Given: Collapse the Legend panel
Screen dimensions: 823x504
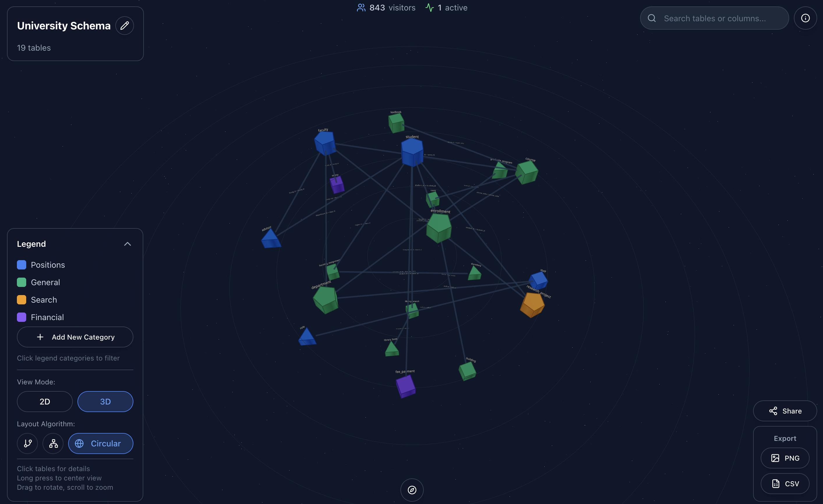Looking at the screenshot, I should pos(127,244).
